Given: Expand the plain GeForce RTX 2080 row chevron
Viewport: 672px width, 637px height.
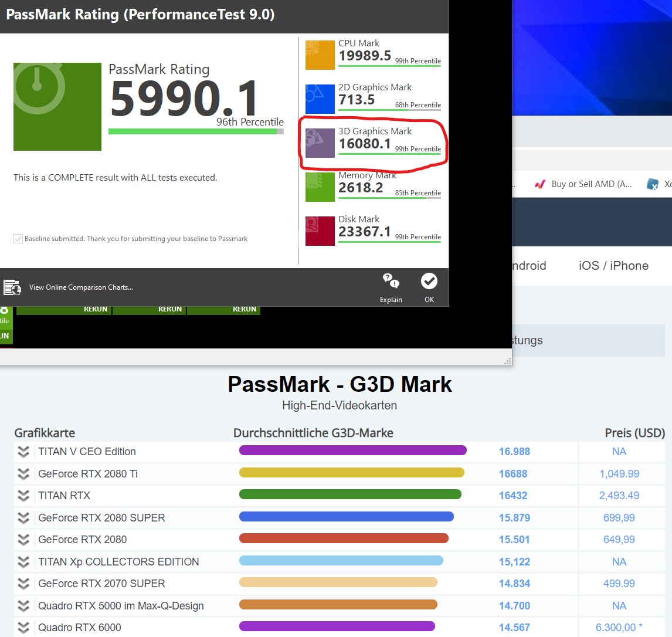Looking at the screenshot, I should coord(23,540).
